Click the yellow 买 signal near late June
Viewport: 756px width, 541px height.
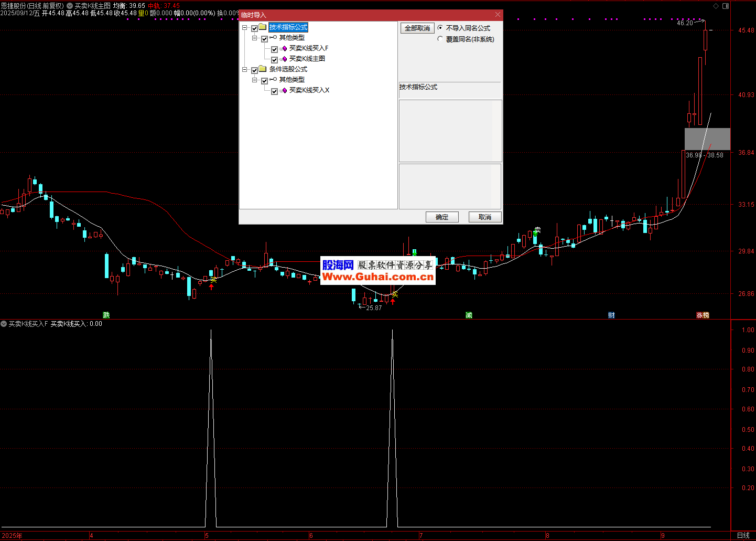(x=395, y=294)
